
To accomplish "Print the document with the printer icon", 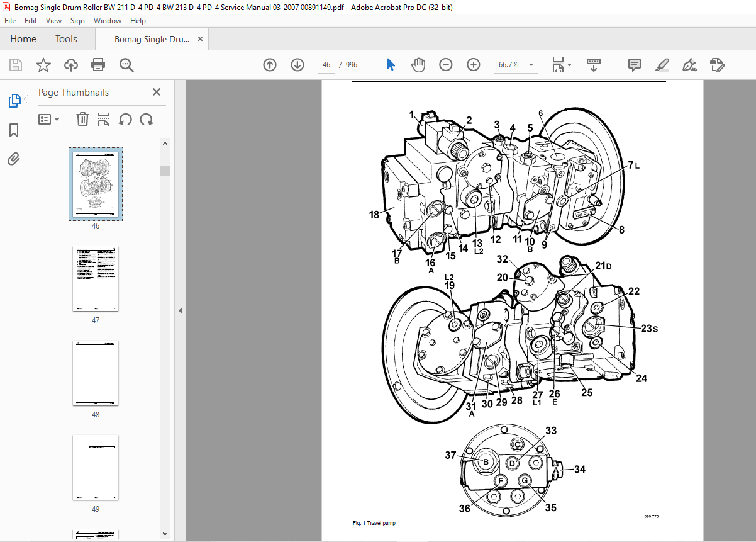I will point(98,65).
